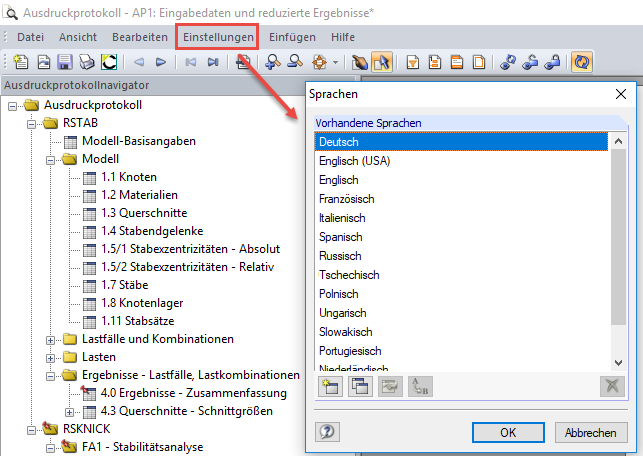This screenshot has width=643, height=456.
Task: Collapse the RSTAB tree node
Action: [x=32, y=124]
